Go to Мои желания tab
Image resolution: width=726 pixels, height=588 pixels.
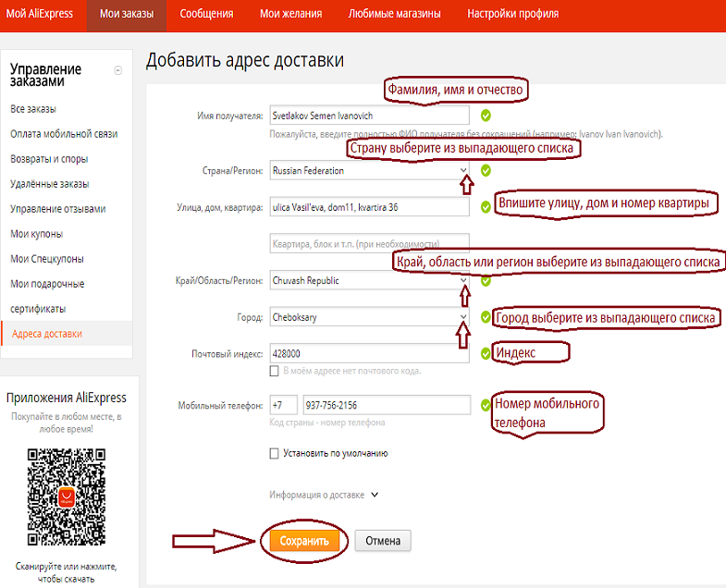point(290,14)
